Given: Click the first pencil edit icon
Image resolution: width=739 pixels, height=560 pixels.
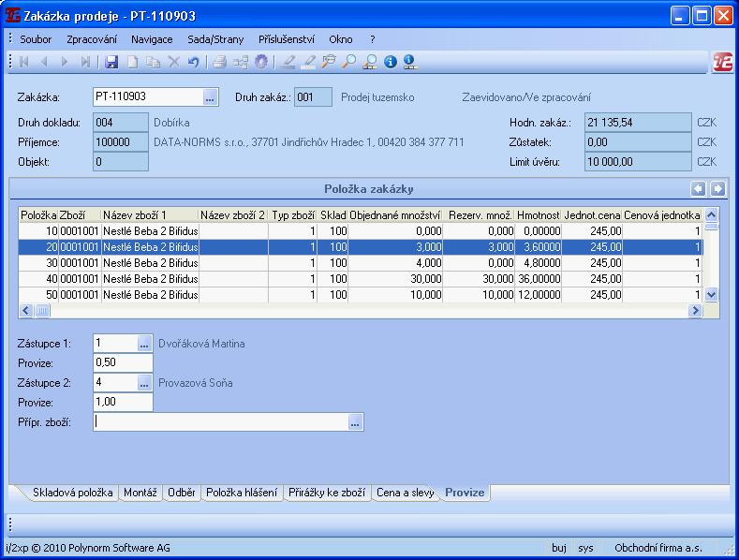Looking at the screenshot, I should 288,62.
